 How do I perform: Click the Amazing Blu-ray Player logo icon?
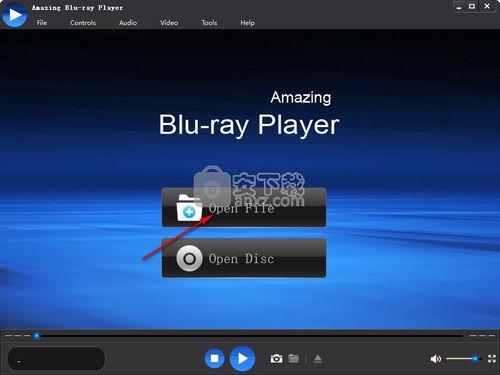coord(14,14)
